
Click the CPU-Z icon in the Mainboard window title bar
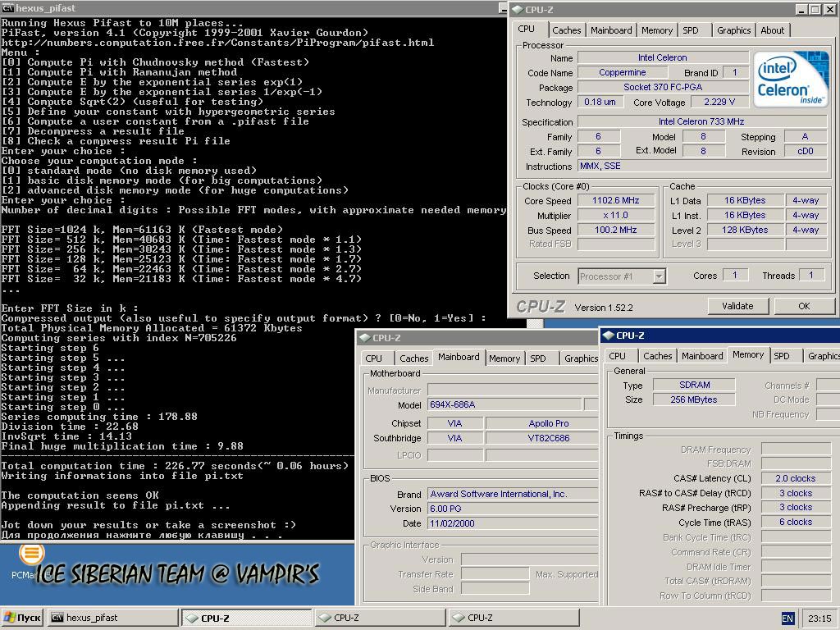point(365,337)
